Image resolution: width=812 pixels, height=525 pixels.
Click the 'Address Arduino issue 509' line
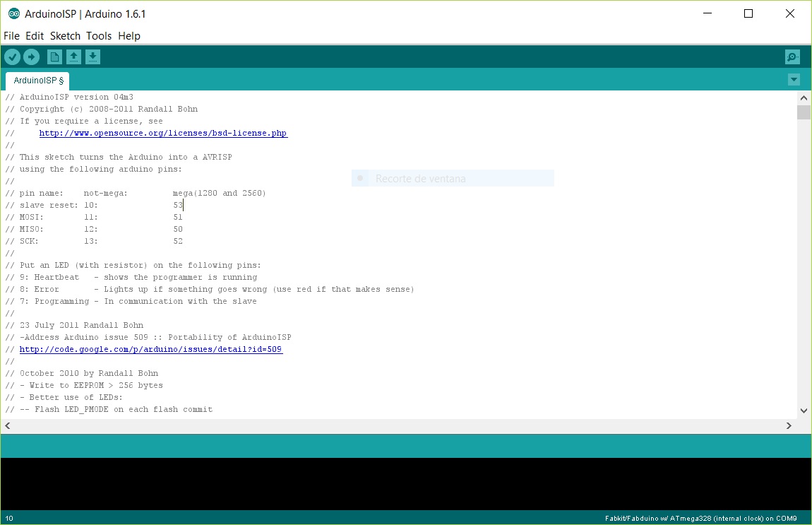pyautogui.click(x=148, y=337)
